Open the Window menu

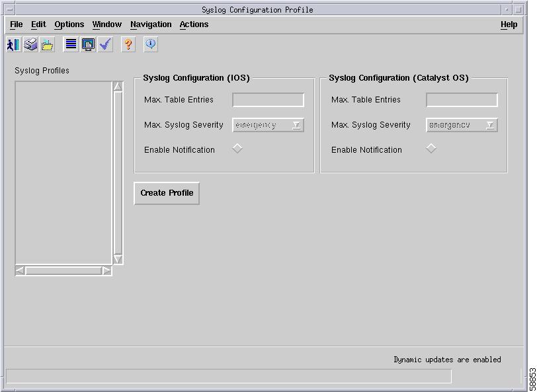pos(107,24)
